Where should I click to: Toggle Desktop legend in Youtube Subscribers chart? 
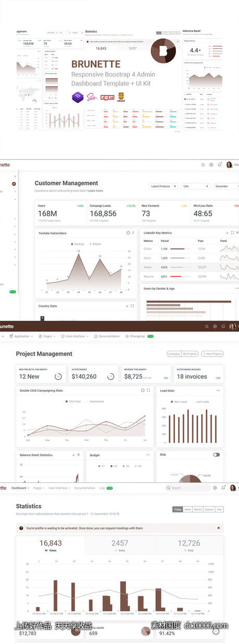78,244
